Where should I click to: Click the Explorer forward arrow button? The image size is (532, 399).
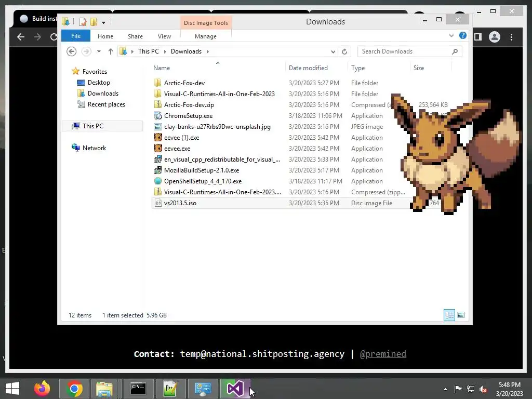87,51
